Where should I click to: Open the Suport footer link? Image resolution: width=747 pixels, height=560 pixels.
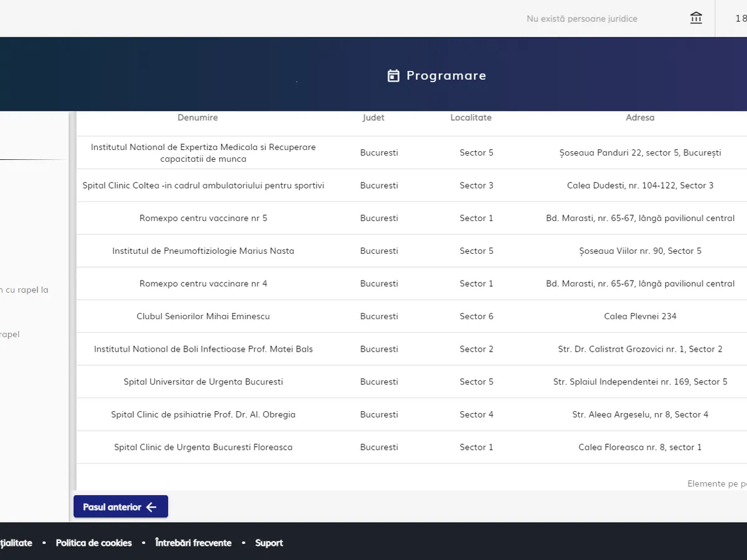click(x=269, y=543)
